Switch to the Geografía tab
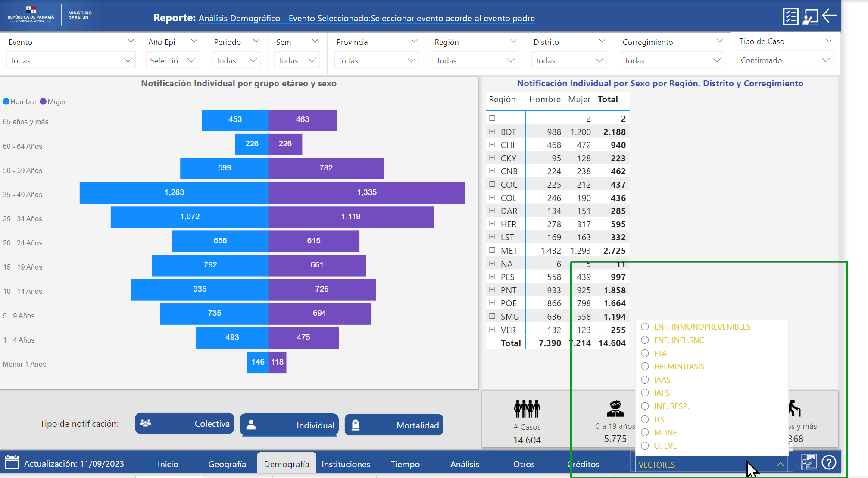The width and height of the screenshot is (868, 478). (227, 464)
